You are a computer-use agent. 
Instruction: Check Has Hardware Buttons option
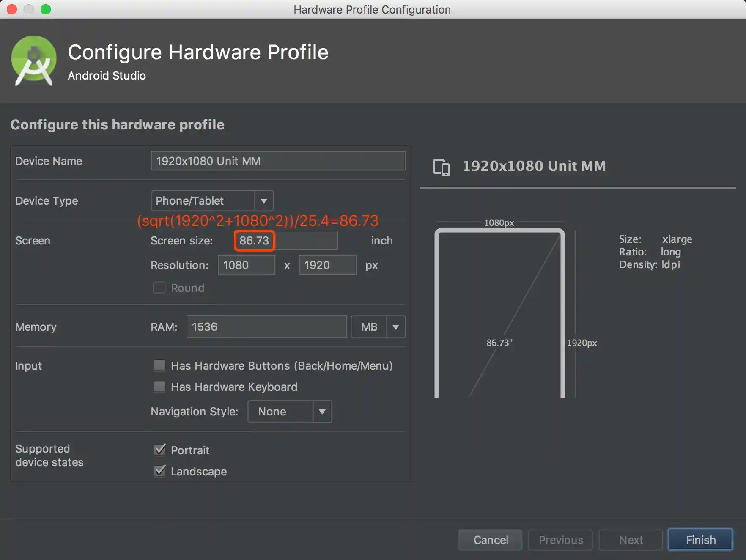point(159,365)
